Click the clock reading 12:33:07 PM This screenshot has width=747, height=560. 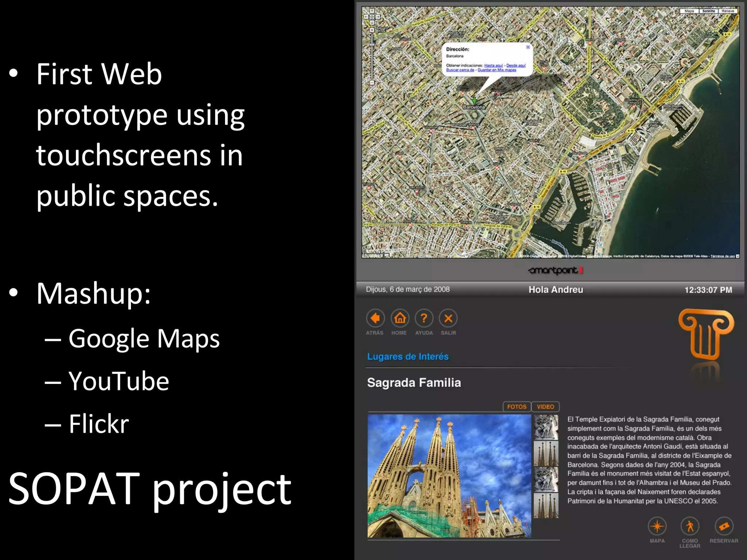click(708, 290)
